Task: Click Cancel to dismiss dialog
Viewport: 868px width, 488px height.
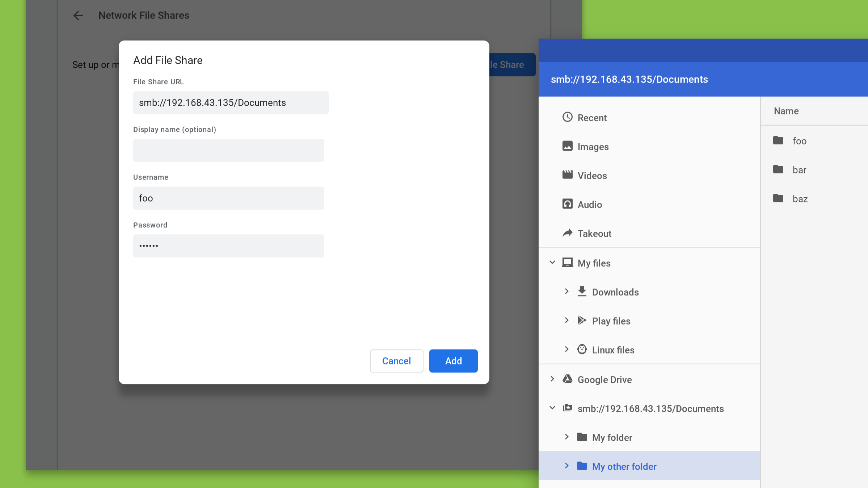Action: coord(396,361)
